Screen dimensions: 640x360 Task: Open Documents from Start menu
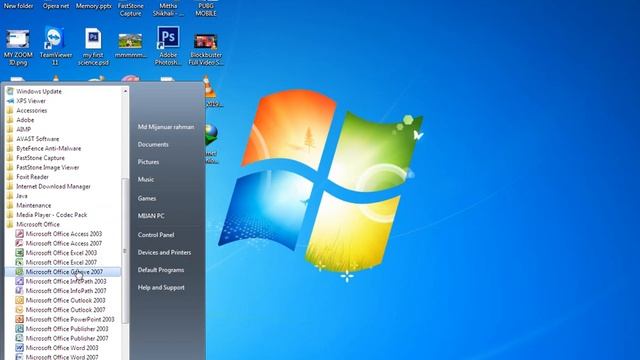(153, 144)
